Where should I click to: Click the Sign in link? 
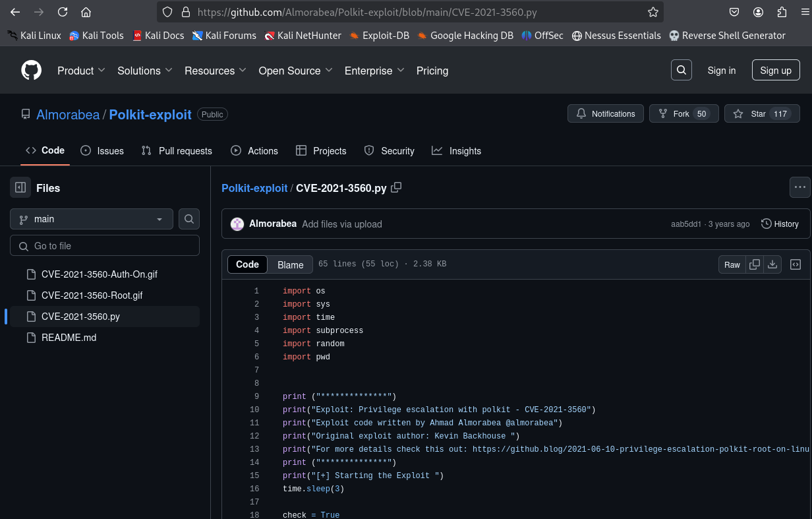pos(722,71)
